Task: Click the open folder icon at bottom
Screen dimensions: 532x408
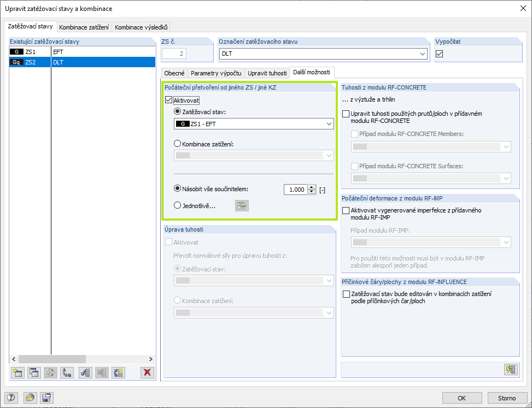Action: click(30, 398)
